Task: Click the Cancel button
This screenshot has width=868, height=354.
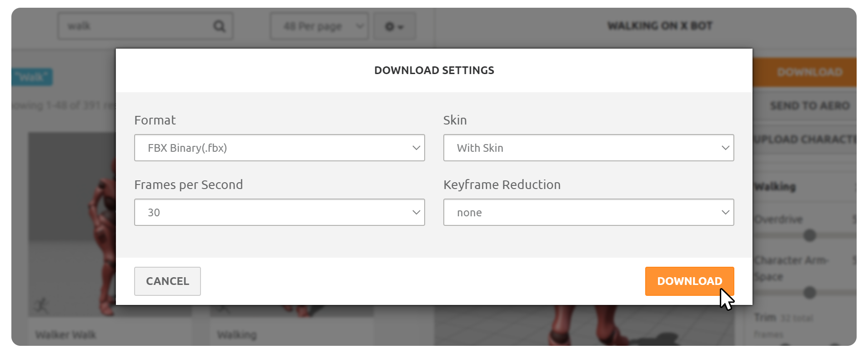Action: [x=167, y=281]
